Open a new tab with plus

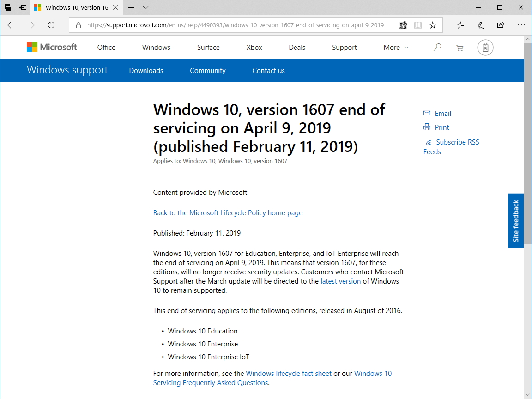tap(131, 8)
